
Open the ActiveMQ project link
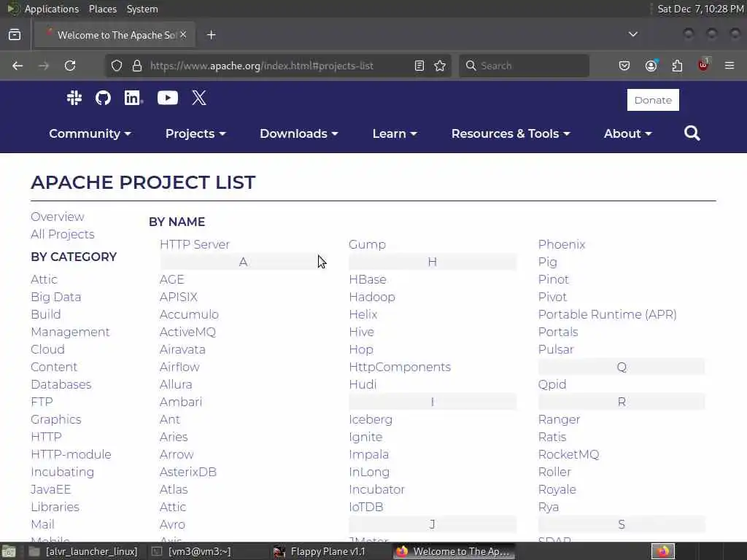coord(187,332)
